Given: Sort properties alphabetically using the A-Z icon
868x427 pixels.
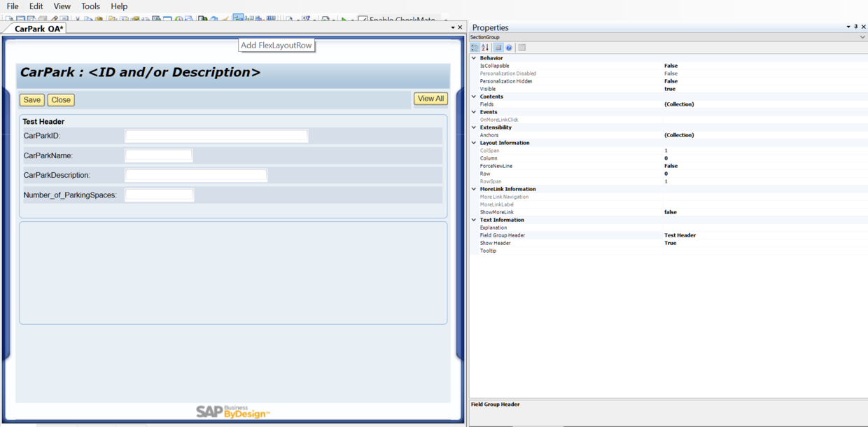Looking at the screenshot, I should (485, 47).
